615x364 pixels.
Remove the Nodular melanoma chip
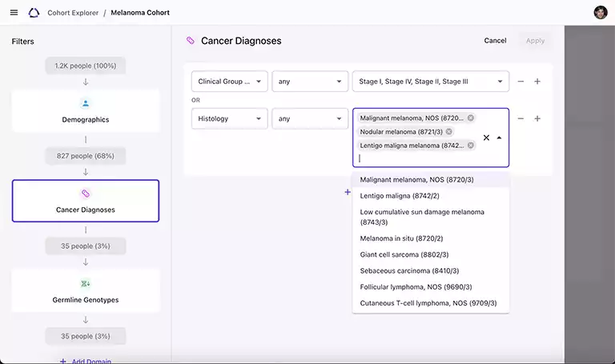click(449, 131)
